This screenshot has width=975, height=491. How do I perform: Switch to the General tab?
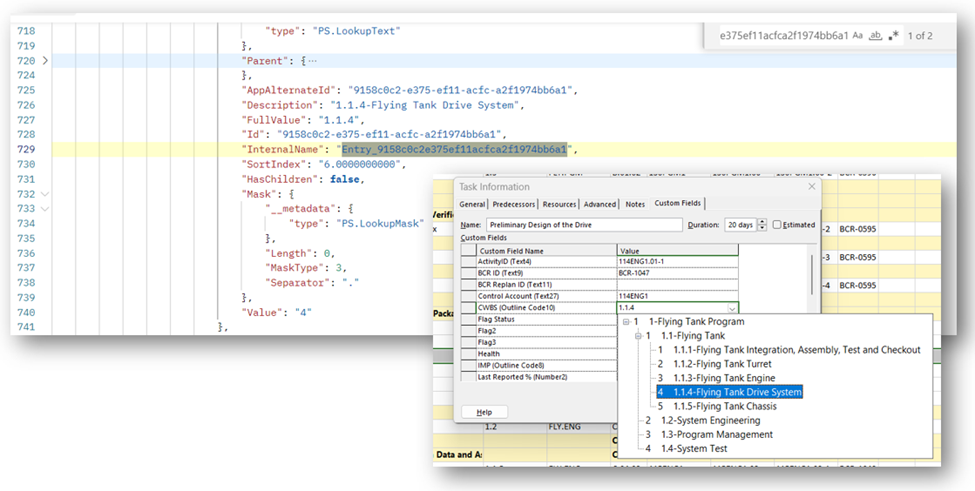[x=472, y=204]
